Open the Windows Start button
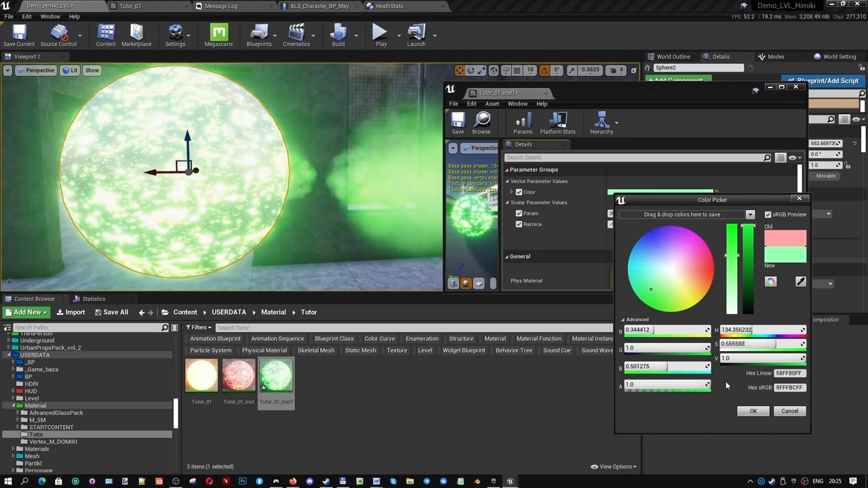868x488 pixels. pyautogui.click(x=7, y=481)
